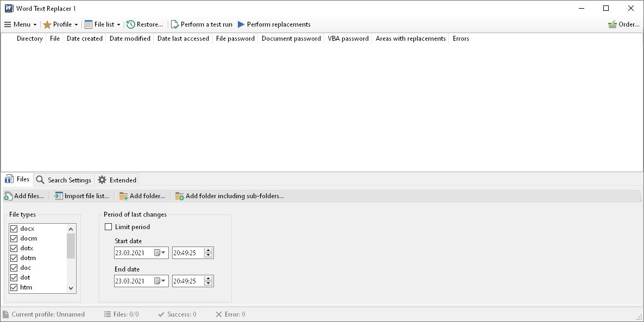644x322 pixels.
Task: Increase the Start date time value
Action: click(208, 250)
